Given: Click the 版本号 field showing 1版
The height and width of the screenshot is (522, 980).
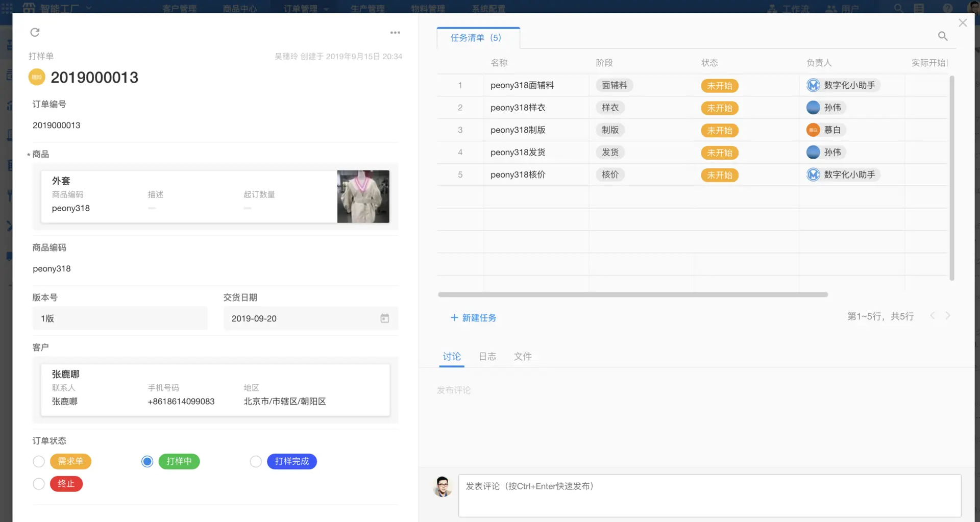Looking at the screenshot, I should click(120, 318).
